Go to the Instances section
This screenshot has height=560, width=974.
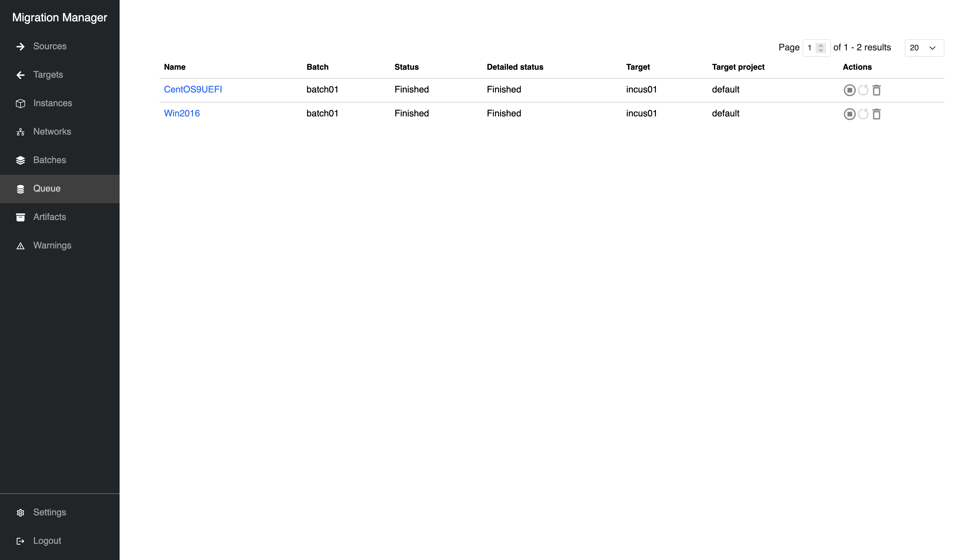[x=52, y=103]
